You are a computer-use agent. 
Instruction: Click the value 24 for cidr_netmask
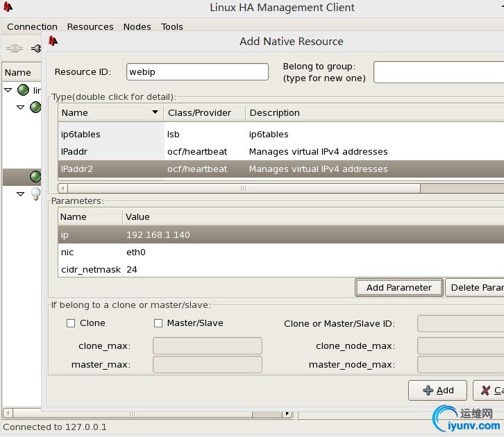tap(132, 269)
